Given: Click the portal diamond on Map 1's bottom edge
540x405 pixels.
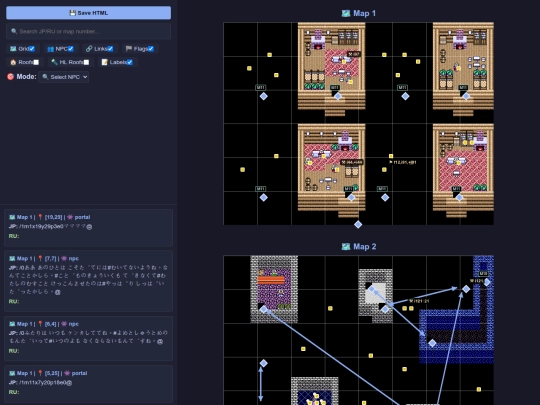Looking at the screenshot, I should [x=358, y=225].
